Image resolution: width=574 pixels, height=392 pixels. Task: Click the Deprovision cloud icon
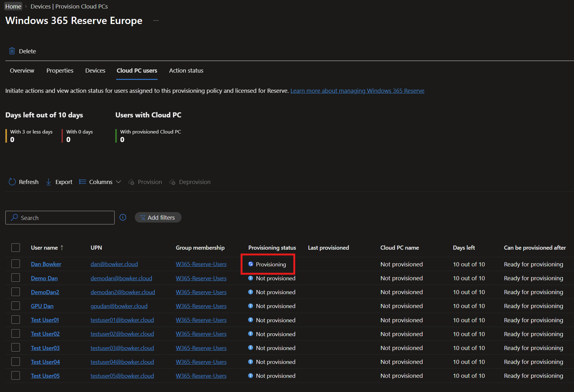pos(172,182)
